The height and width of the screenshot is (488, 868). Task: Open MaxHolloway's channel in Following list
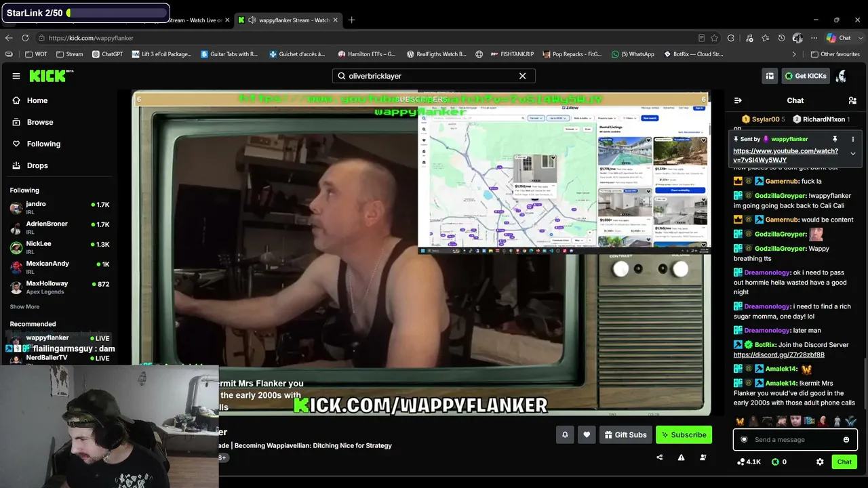point(60,287)
